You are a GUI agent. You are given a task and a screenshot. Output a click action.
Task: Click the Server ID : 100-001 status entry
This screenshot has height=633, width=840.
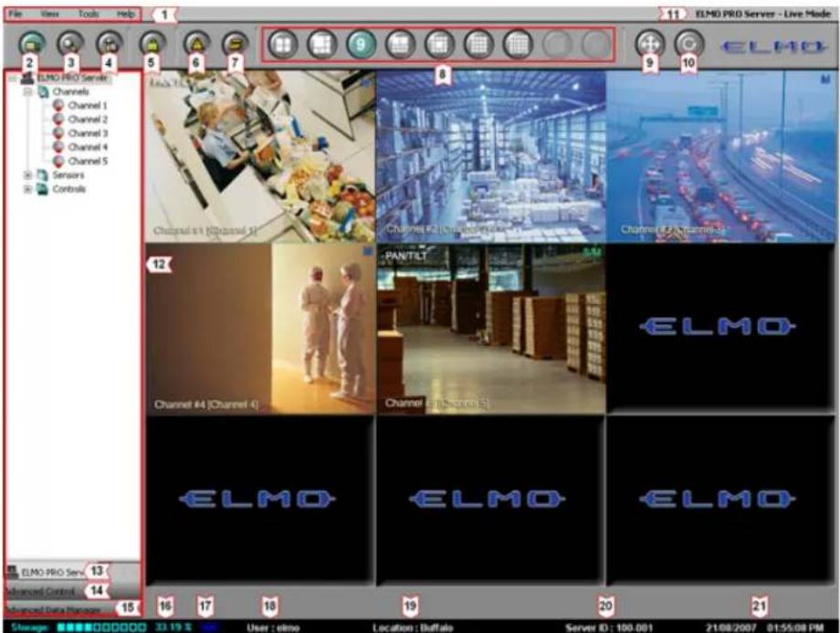pyautogui.click(x=609, y=628)
